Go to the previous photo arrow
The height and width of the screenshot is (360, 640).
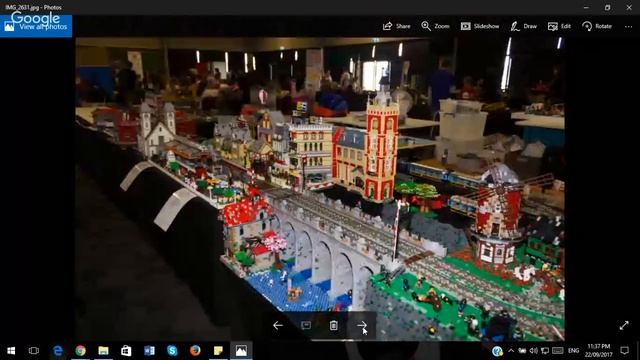point(278,325)
